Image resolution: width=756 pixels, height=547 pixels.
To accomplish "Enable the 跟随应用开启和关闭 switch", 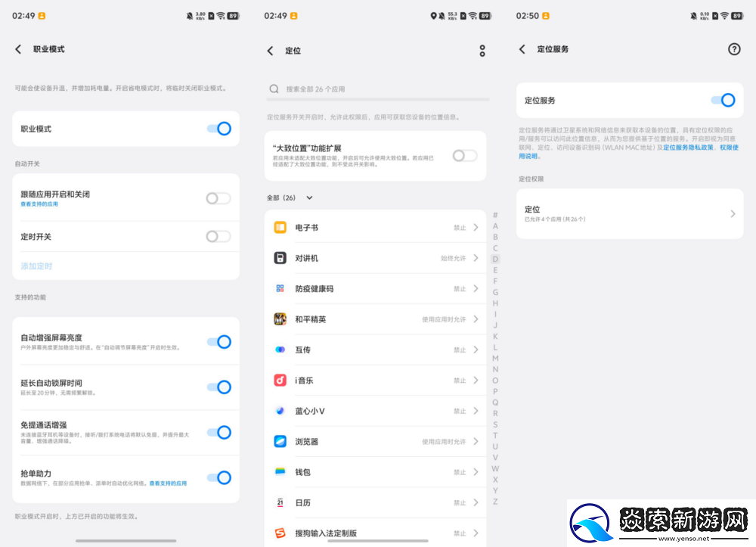I will point(218,197).
